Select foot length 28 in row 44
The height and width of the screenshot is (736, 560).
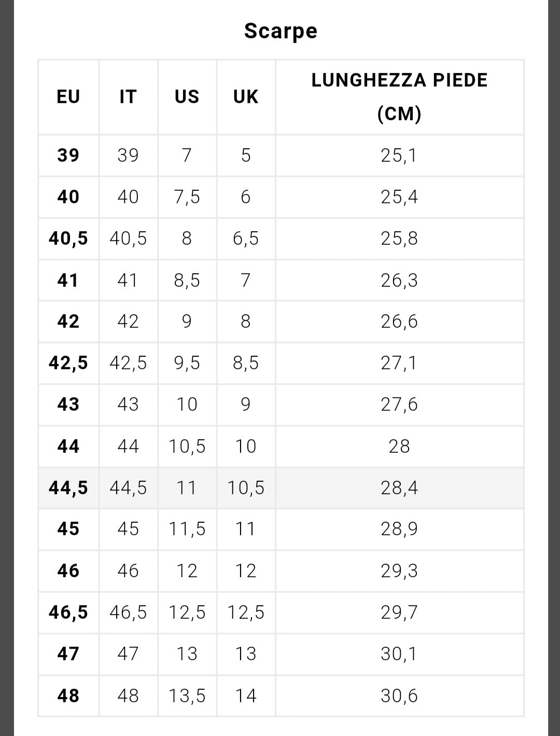399,446
